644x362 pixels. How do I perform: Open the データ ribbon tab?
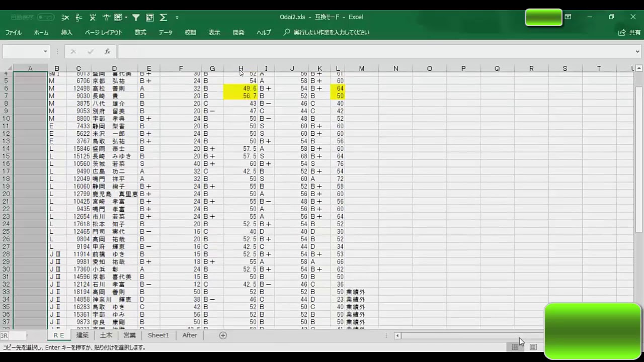pos(166,32)
